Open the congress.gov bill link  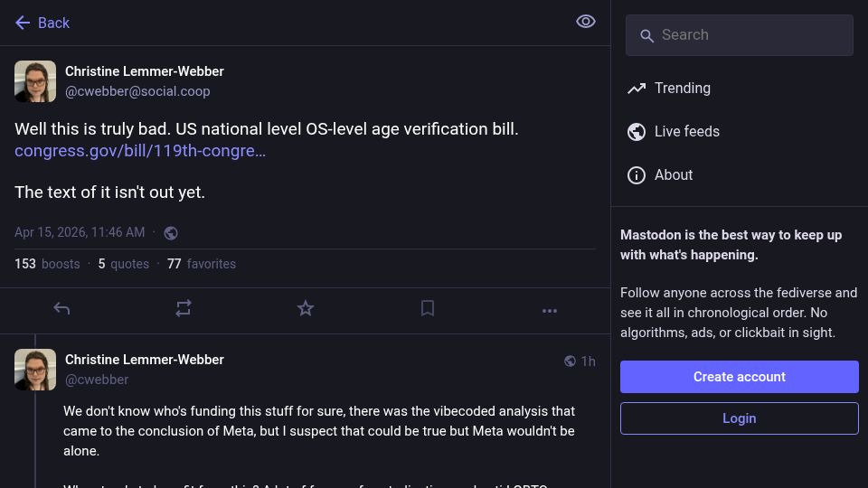(x=140, y=151)
